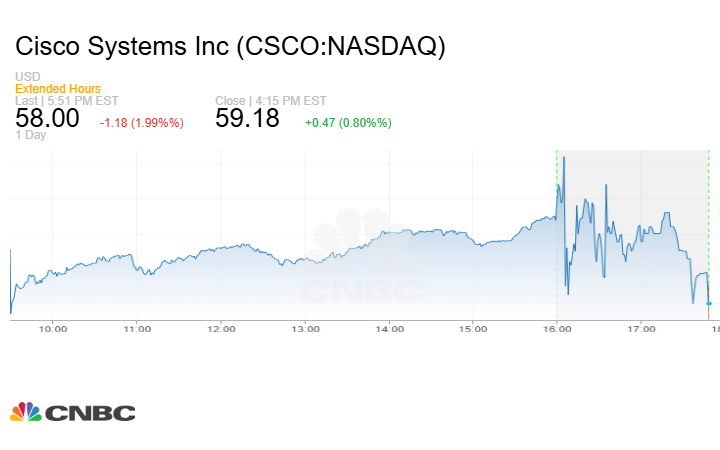720x450 pixels.
Task: Click the 16:00 market close axis label
Action: pos(557,328)
